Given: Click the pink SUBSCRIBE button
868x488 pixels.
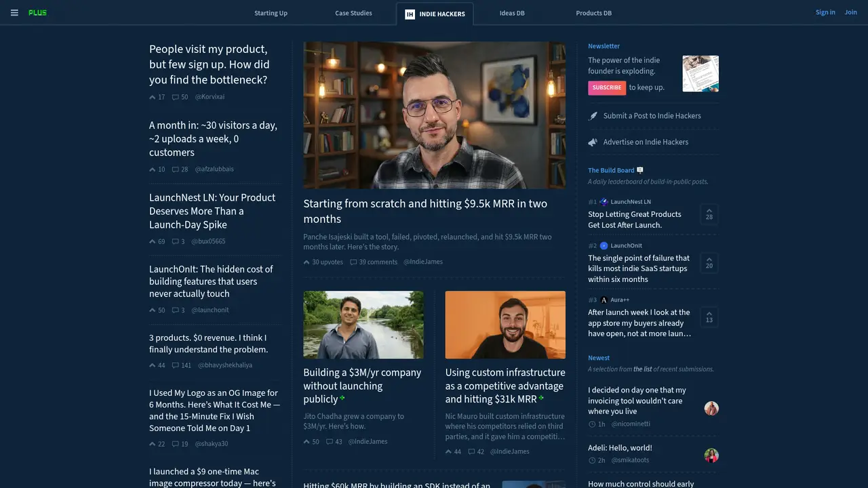Looking at the screenshot, I should pyautogui.click(x=607, y=87).
